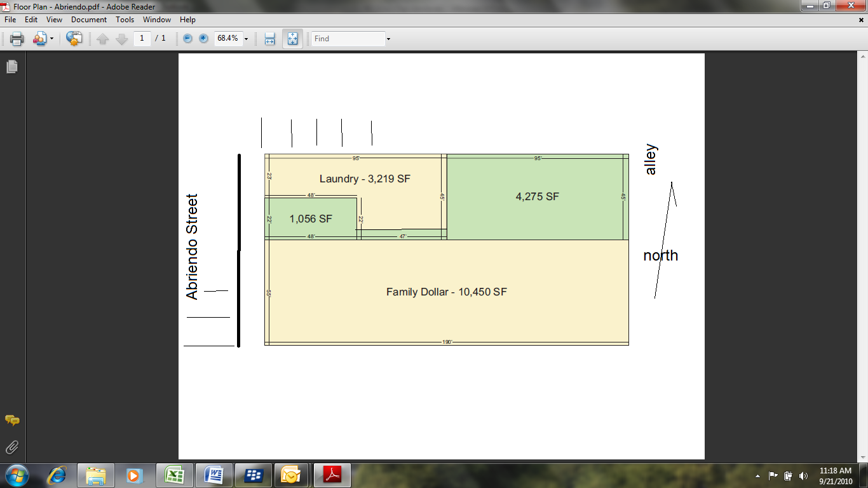The height and width of the screenshot is (488, 868).
Task: Click the Adobe Reader title bar icon
Action: pyautogui.click(x=6, y=6)
